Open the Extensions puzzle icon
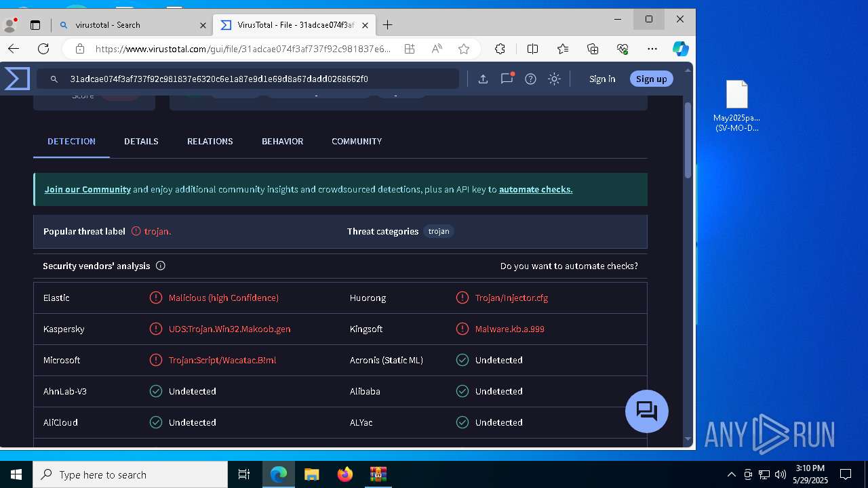Viewport: 868px width, 488px height. (500, 49)
